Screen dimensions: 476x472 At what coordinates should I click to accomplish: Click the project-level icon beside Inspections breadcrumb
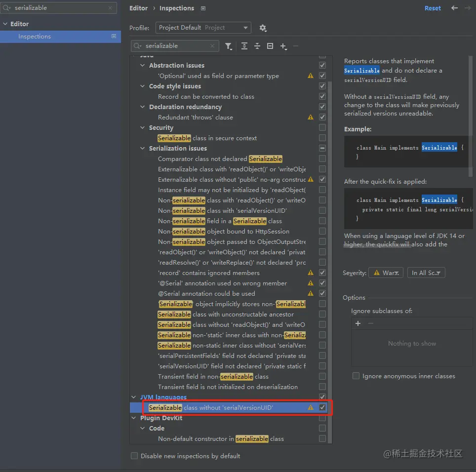[203, 8]
